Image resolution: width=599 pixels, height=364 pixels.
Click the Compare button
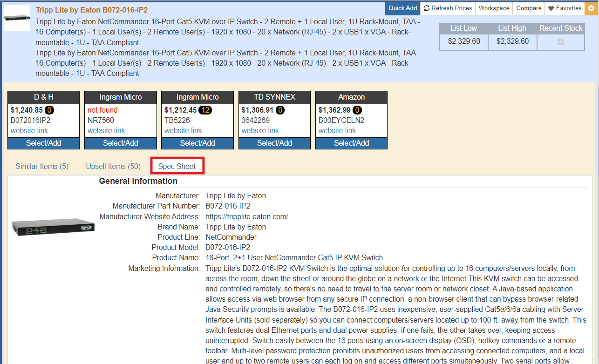(x=529, y=8)
